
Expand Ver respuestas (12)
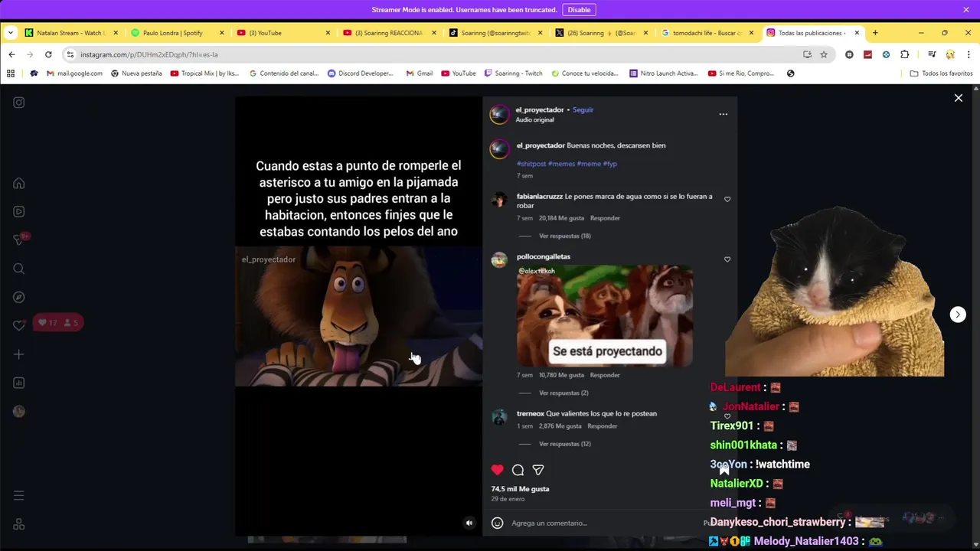coord(564,444)
